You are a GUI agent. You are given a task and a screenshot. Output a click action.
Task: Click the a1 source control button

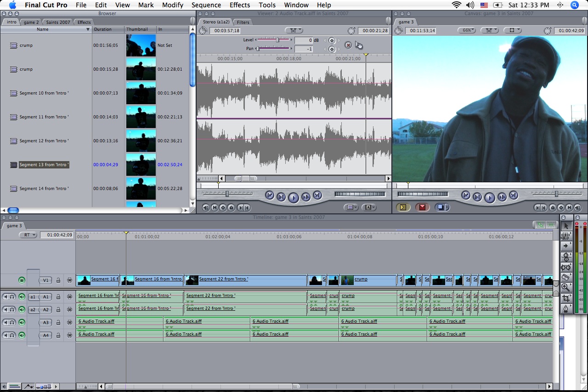pos(33,297)
